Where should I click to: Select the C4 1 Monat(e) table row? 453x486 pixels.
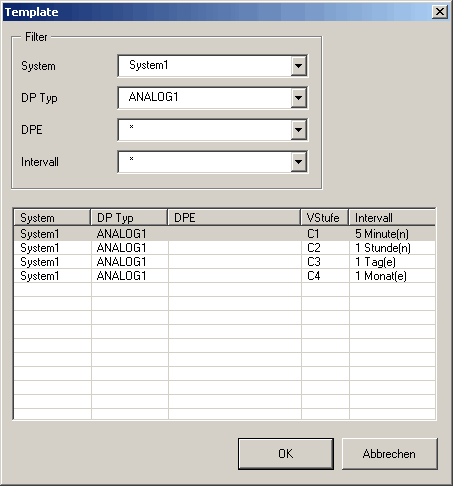point(225,276)
